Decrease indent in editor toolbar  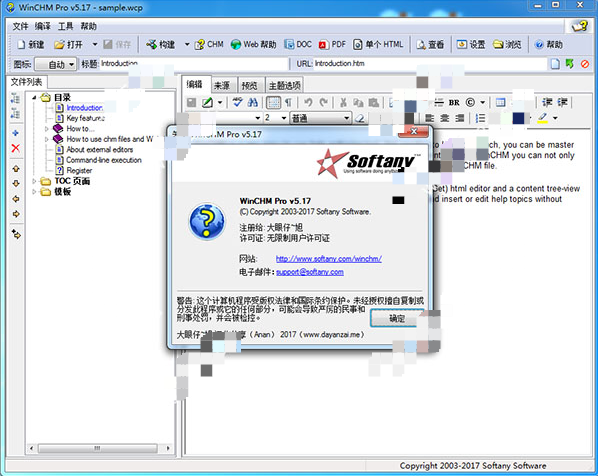click(547, 102)
